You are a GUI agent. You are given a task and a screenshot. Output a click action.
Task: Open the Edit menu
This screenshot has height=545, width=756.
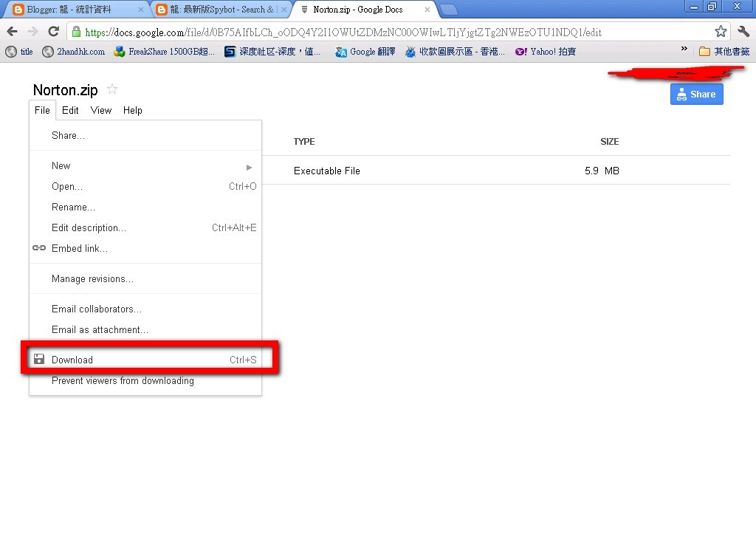pos(70,111)
